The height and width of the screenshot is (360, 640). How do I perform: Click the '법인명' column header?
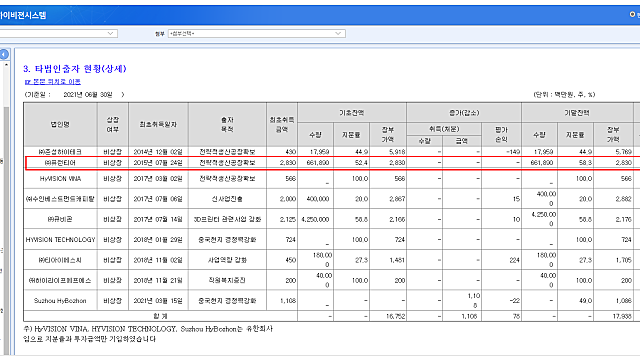pos(60,124)
